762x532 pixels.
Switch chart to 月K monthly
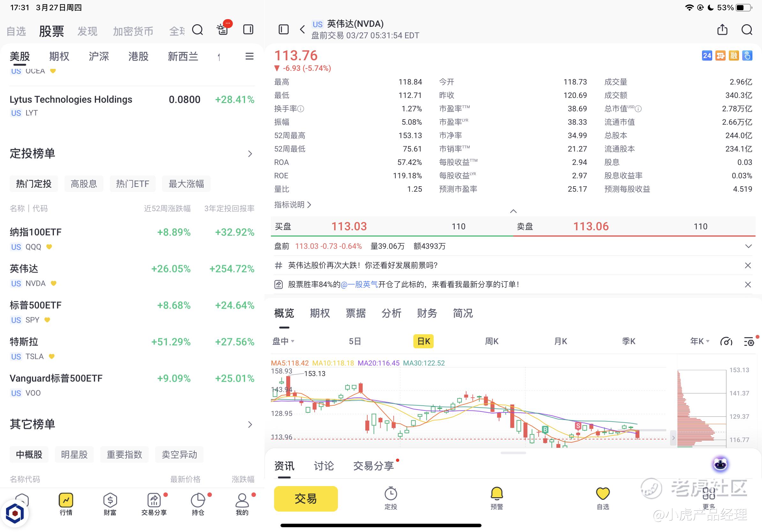(561, 341)
